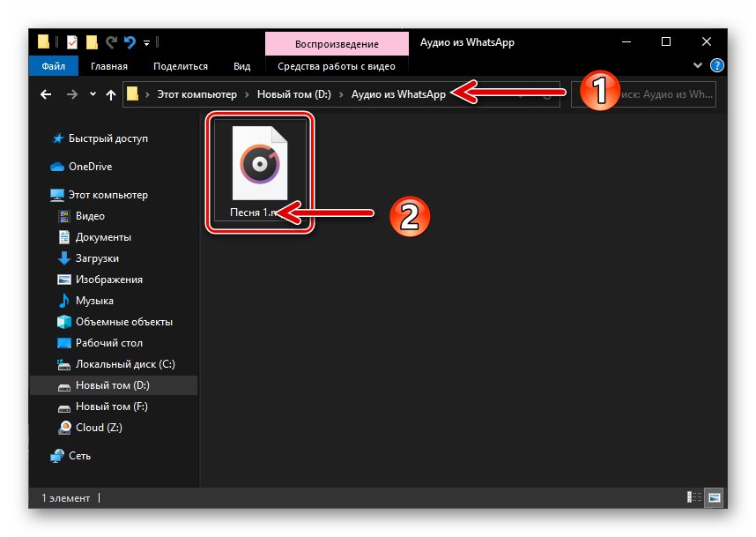Image resolution: width=756 pixels, height=537 pixels.
Task: Select the Вид ribbon tab
Action: coord(241,66)
